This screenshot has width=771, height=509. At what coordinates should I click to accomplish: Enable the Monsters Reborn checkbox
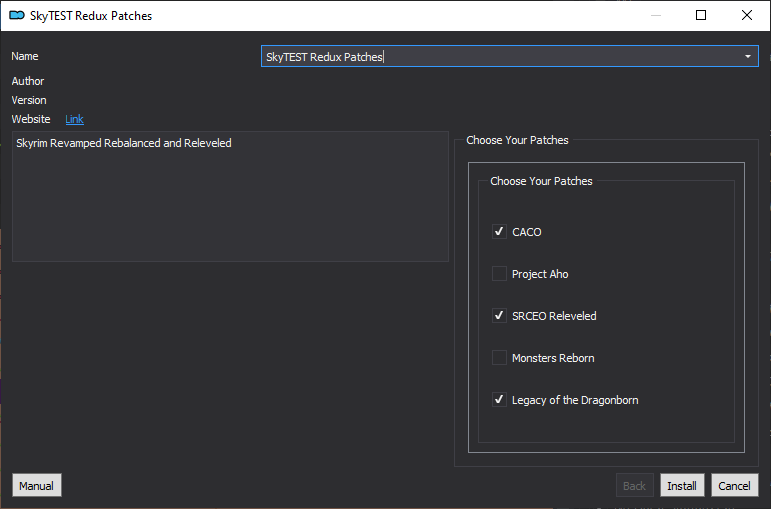pos(499,358)
